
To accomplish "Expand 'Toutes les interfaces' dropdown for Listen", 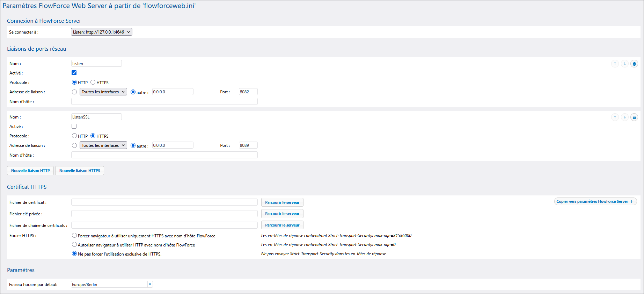I will click(x=103, y=92).
